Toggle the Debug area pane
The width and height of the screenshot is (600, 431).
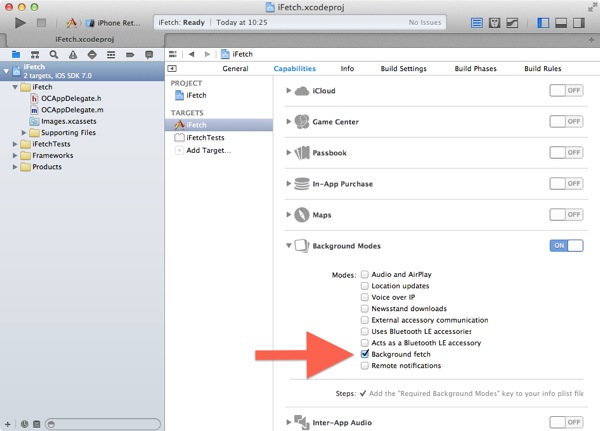point(561,23)
